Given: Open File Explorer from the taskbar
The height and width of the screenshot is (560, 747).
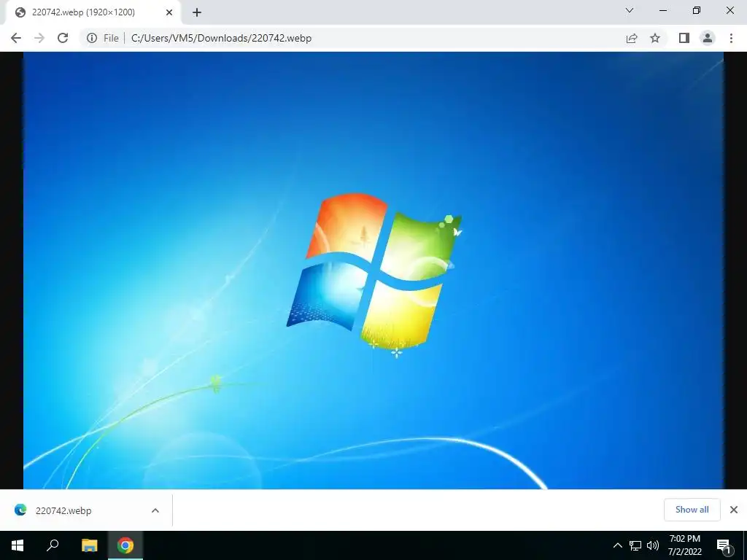Looking at the screenshot, I should (x=89, y=545).
